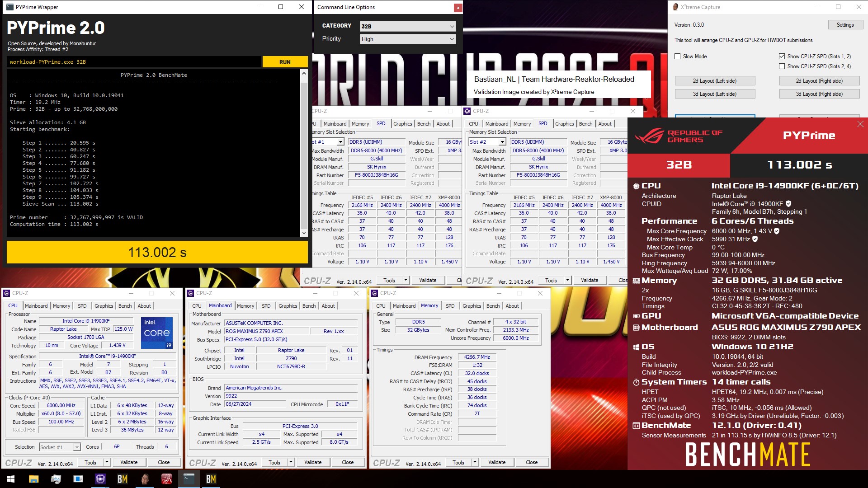868x488 pixels.
Task: Click the Intel Core i9 logo in CPU-Z
Action: 157,333
